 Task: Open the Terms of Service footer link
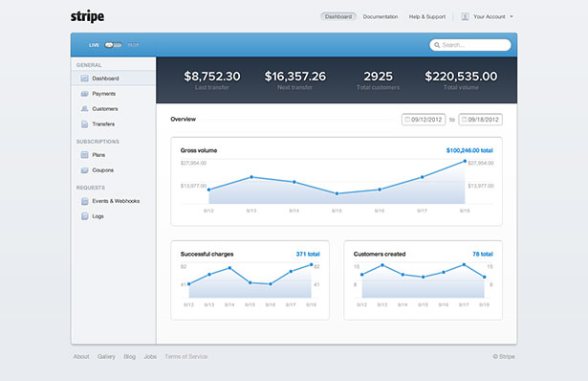(186, 357)
